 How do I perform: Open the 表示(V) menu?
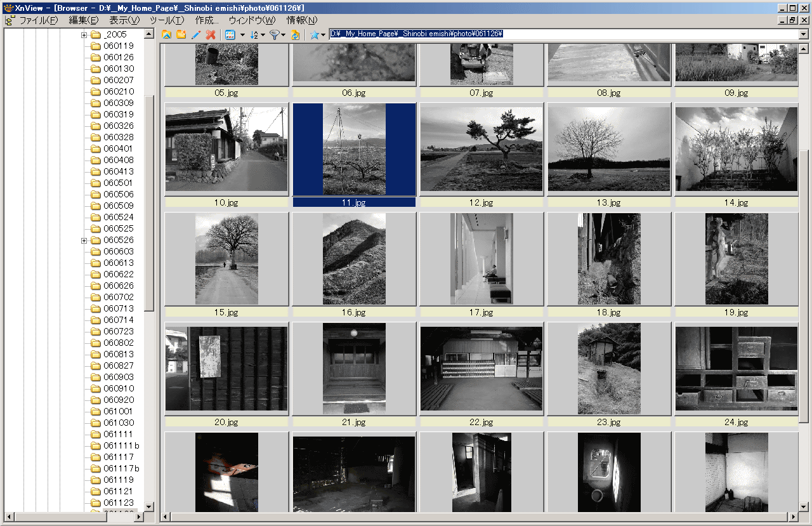pyautogui.click(x=124, y=20)
